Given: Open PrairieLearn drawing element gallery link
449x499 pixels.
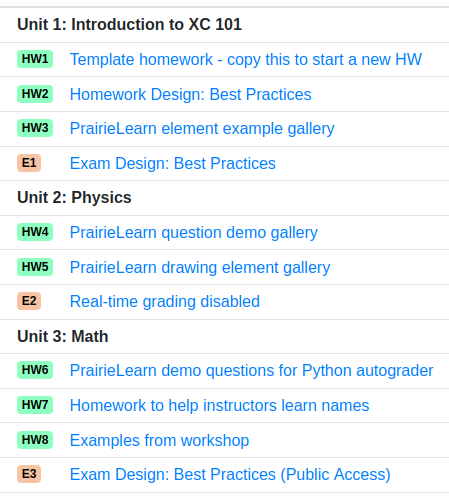Looking at the screenshot, I should click(x=200, y=268).
